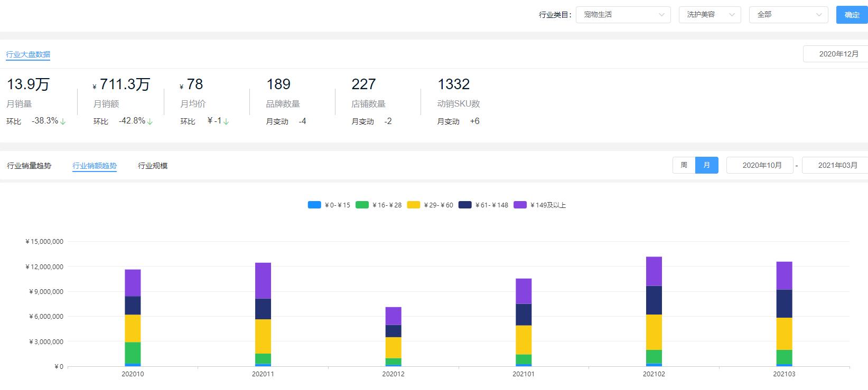The image size is (868, 390).
Task: Click the +6 月变动 value
Action: [x=475, y=121]
